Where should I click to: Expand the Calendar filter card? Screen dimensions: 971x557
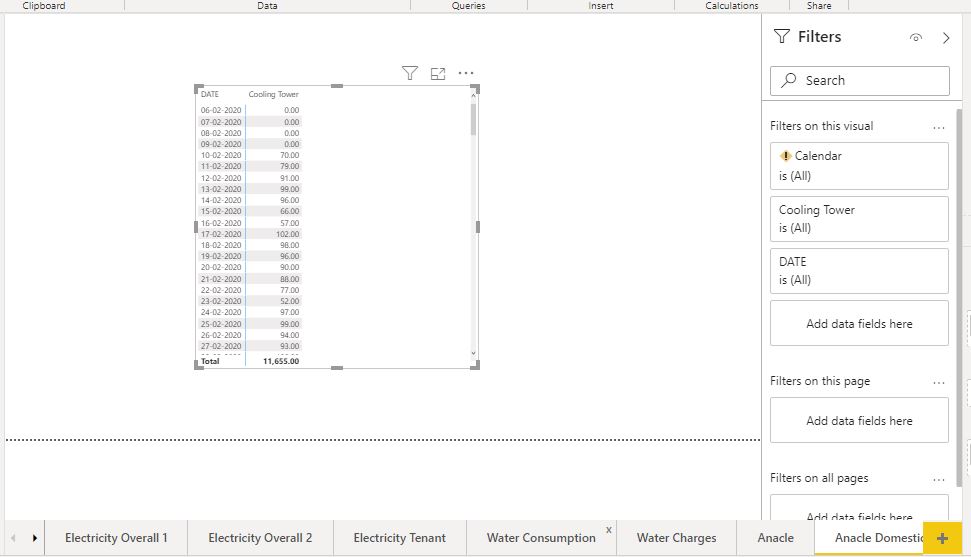coord(860,166)
